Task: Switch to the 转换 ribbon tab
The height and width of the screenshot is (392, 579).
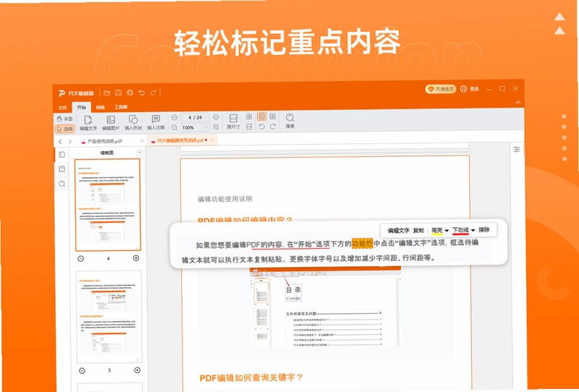Action: click(101, 108)
